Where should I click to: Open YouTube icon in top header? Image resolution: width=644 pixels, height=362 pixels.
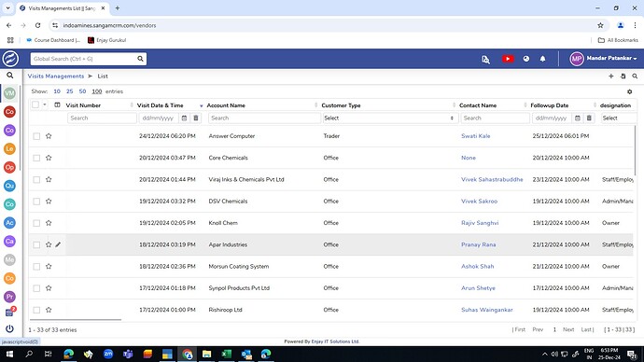click(508, 59)
